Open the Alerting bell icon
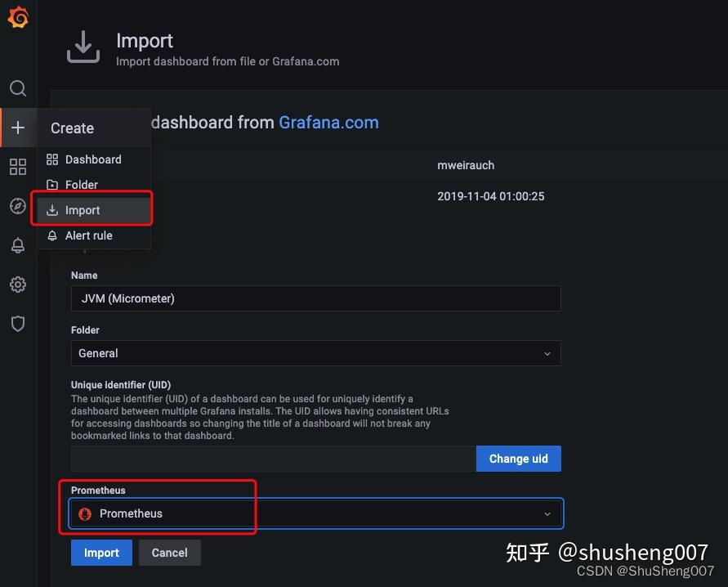728x587 pixels. pyautogui.click(x=17, y=245)
